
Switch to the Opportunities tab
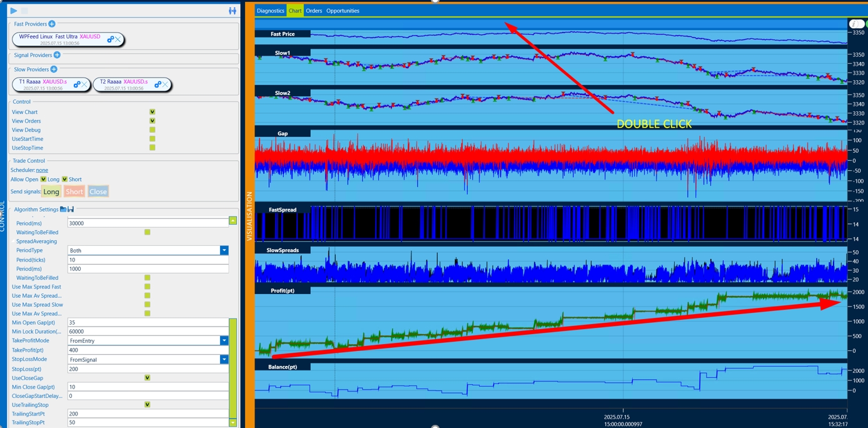[343, 11]
